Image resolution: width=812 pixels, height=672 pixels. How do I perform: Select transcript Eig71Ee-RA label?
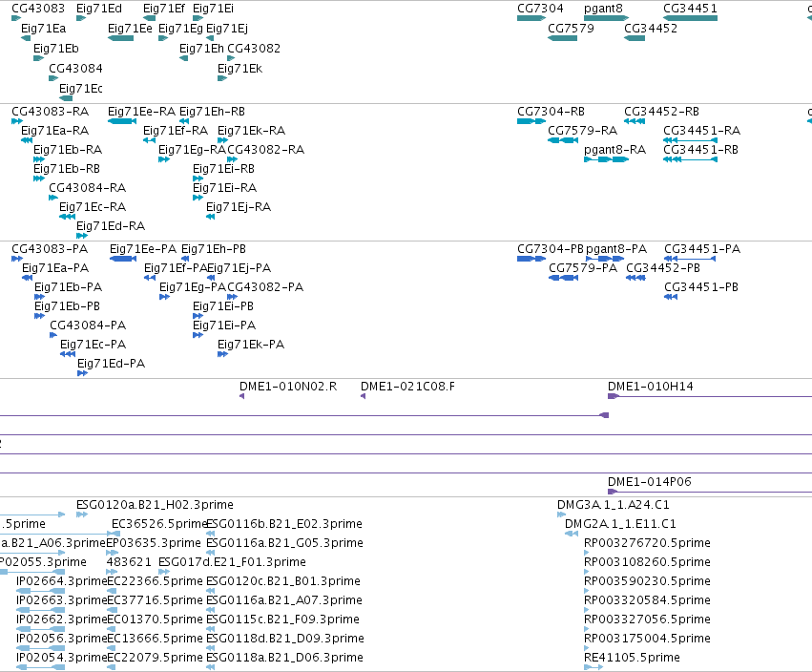pos(142,112)
